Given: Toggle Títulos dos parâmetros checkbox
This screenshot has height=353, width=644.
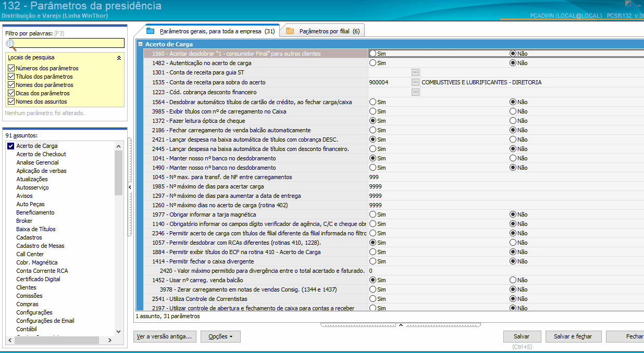Looking at the screenshot, I should click(11, 77).
